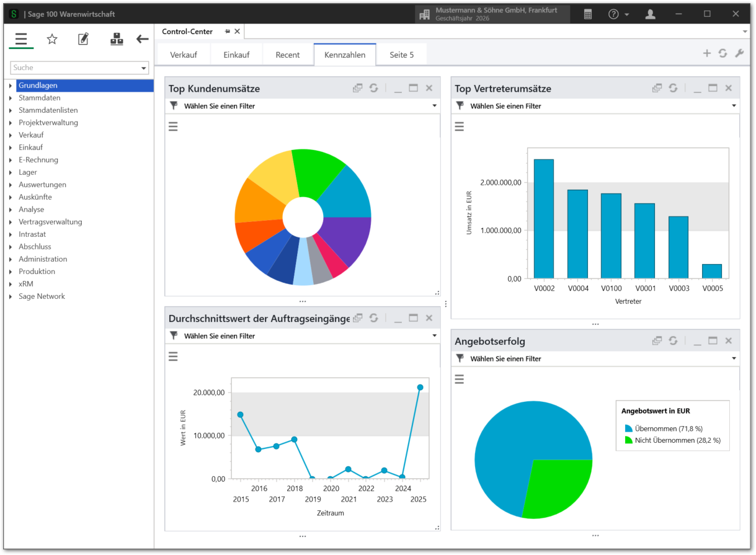Click the user profile icon
The image size is (756, 555).
click(650, 14)
